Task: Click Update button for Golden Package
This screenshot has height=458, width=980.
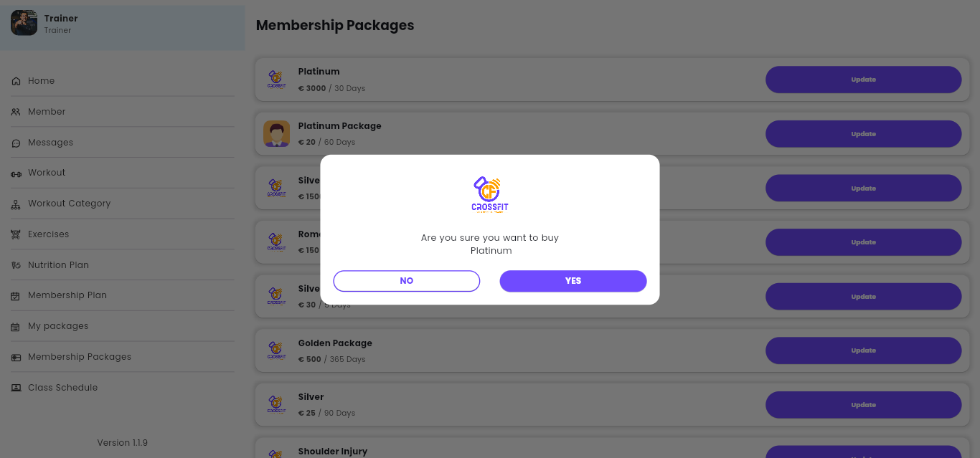Action: pos(864,350)
